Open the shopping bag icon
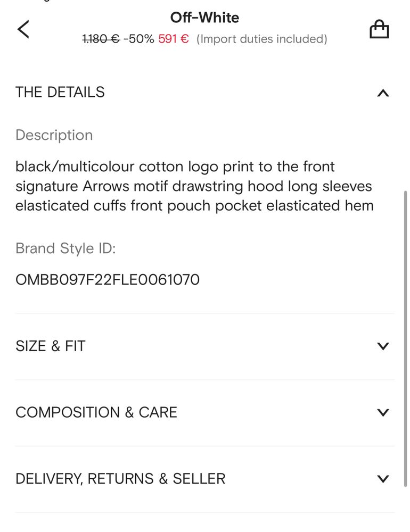Image resolution: width=410 pixels, height=532 pixels. click(379, 29)
